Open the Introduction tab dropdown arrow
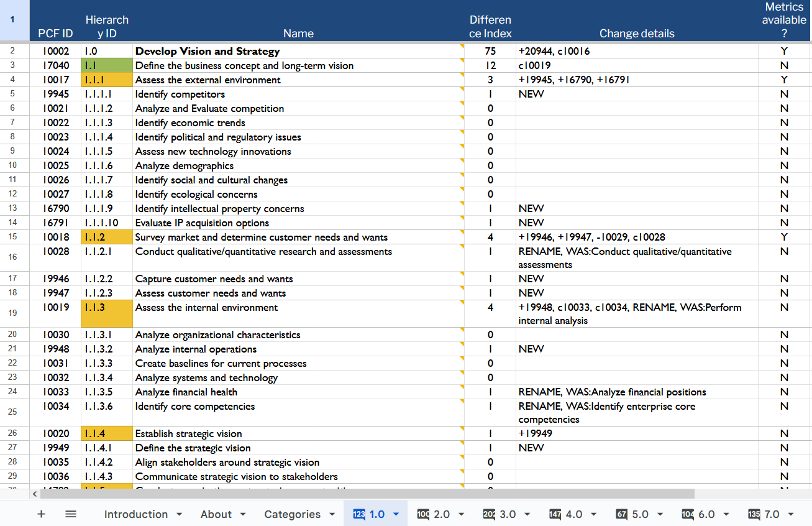Viewport: 812px width, 526px height. coord(180,514)
